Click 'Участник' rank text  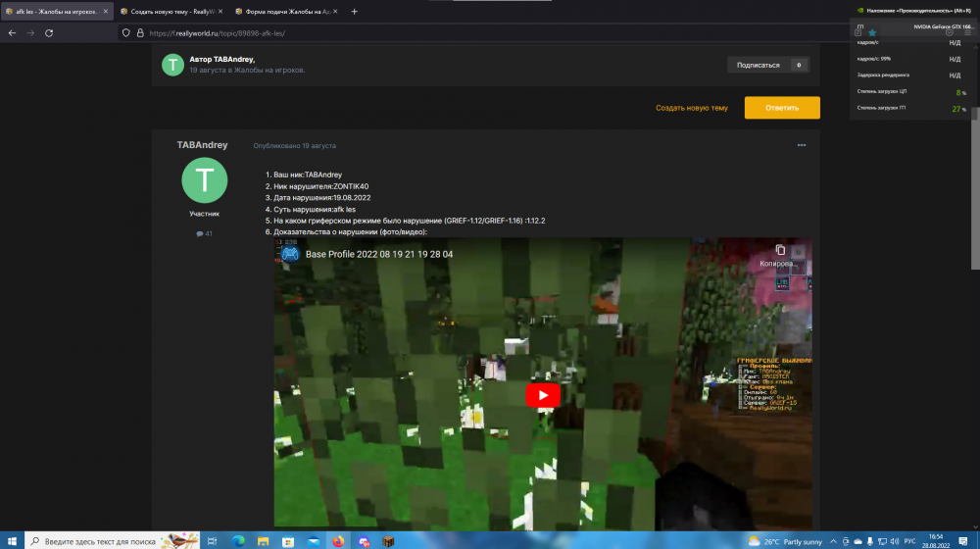[x=205, y=214]
